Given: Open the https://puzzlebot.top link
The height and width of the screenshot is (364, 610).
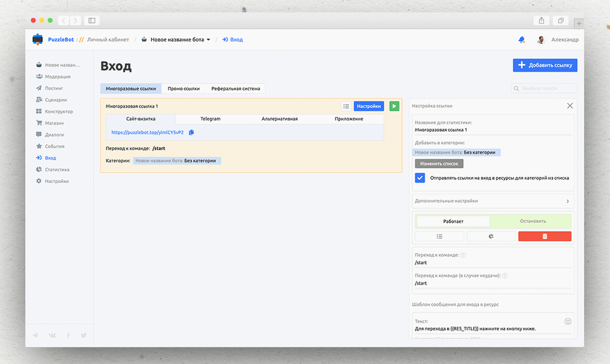Looking at the screenshot, I should click(148, 133).
